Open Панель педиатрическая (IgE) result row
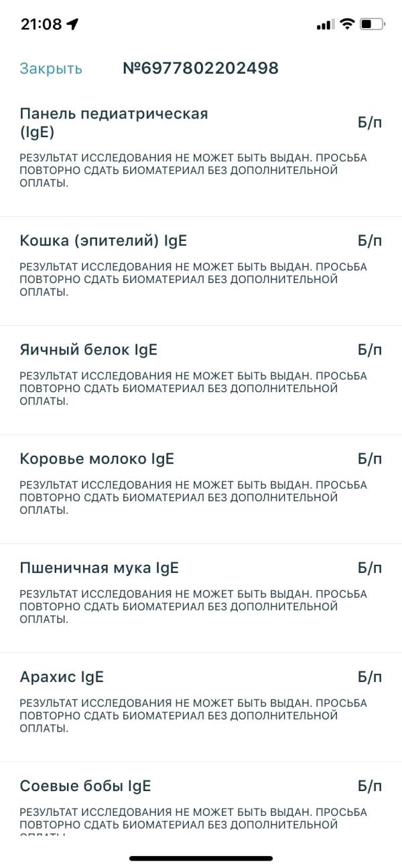The image size is (402, 868). [x=201, y=153]
